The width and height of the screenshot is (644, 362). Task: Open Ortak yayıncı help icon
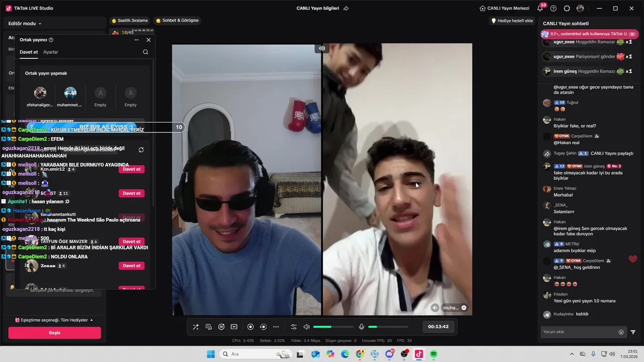point(51,40)
